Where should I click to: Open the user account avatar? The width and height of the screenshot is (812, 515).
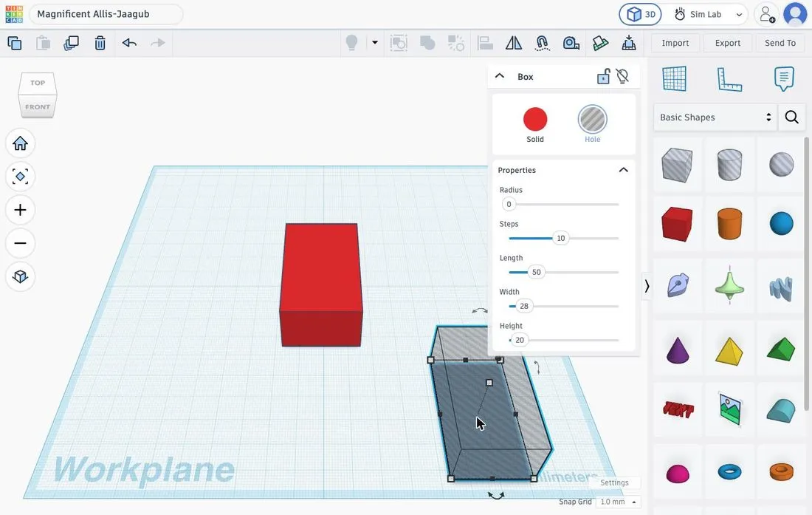(796, 15)
